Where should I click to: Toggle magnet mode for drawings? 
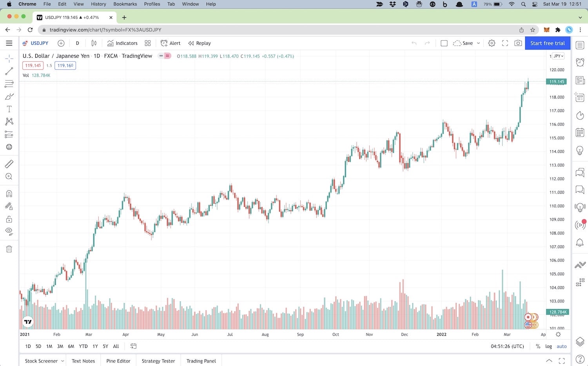[x=9, y=193]
